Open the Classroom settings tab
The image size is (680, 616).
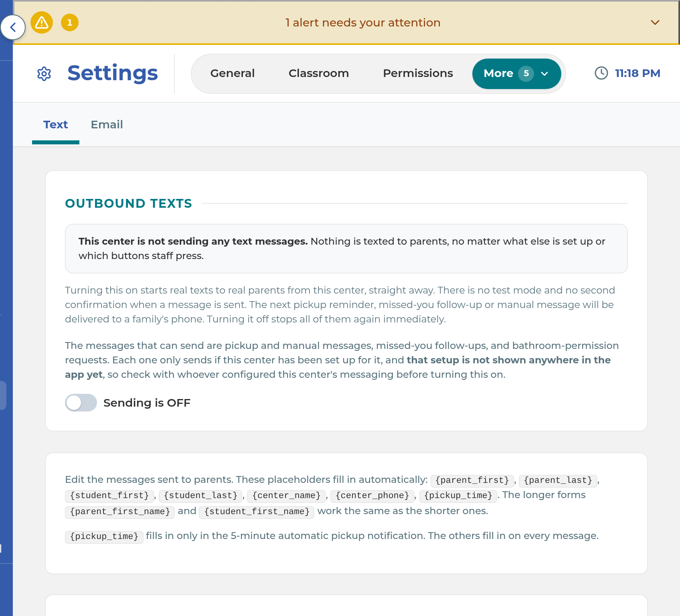(x=319, y=73)
